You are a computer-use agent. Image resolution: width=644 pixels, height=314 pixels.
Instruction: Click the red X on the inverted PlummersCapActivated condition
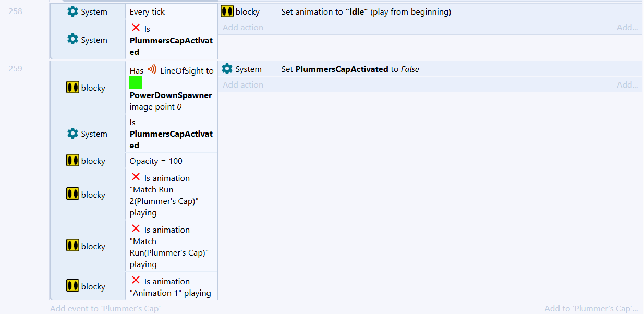tap(136, 28)
